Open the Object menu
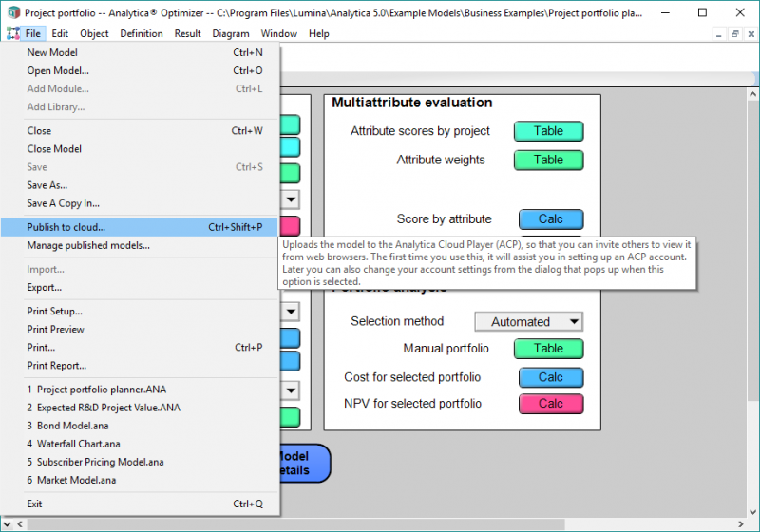The width and height of the screenshot is (760, 532). point(94,33)
